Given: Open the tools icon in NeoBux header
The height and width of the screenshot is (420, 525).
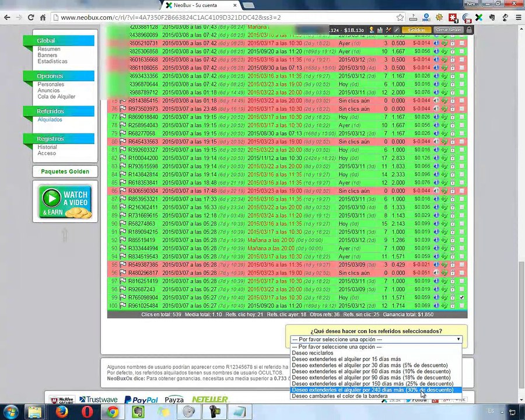Looking at the screenshot, I should coord(388,30).
